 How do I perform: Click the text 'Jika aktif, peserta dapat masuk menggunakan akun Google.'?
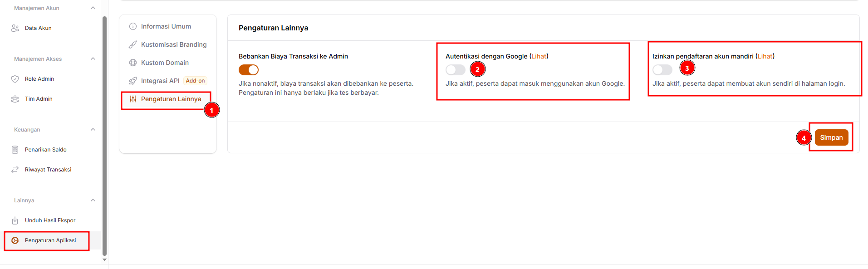click(x=535, y=83)
